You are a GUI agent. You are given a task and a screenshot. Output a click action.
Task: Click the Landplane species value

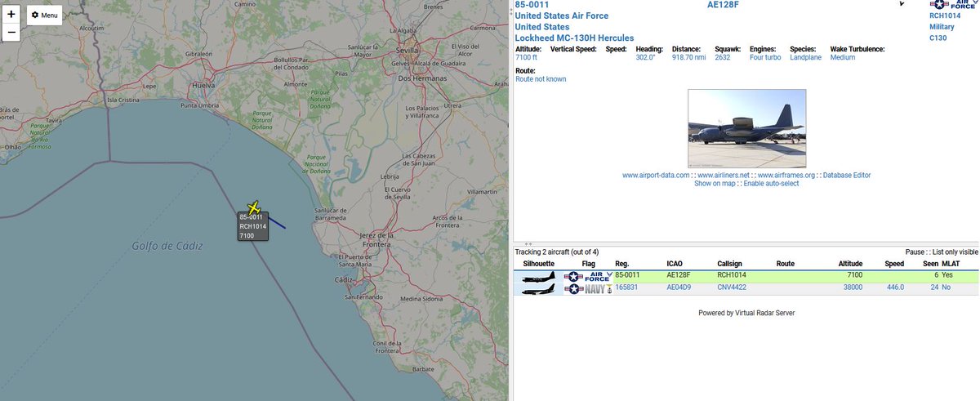(807, 58)
